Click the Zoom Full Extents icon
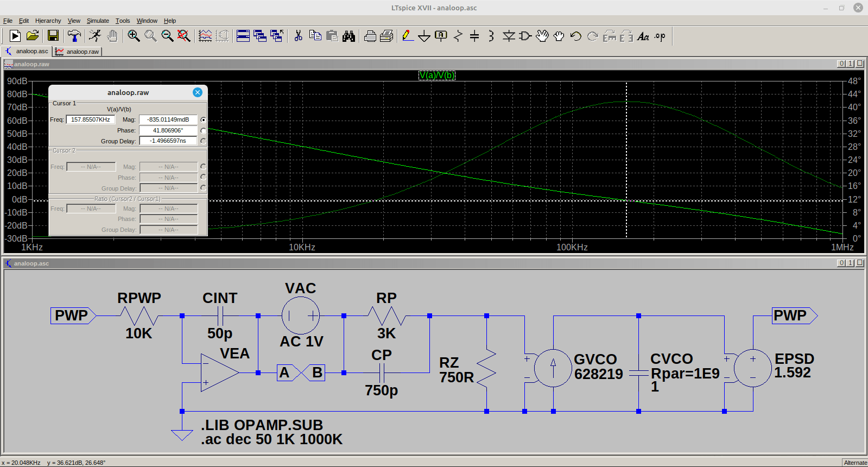Image resolution: width=868 pixels, height=467 pixels. [184, 36]
